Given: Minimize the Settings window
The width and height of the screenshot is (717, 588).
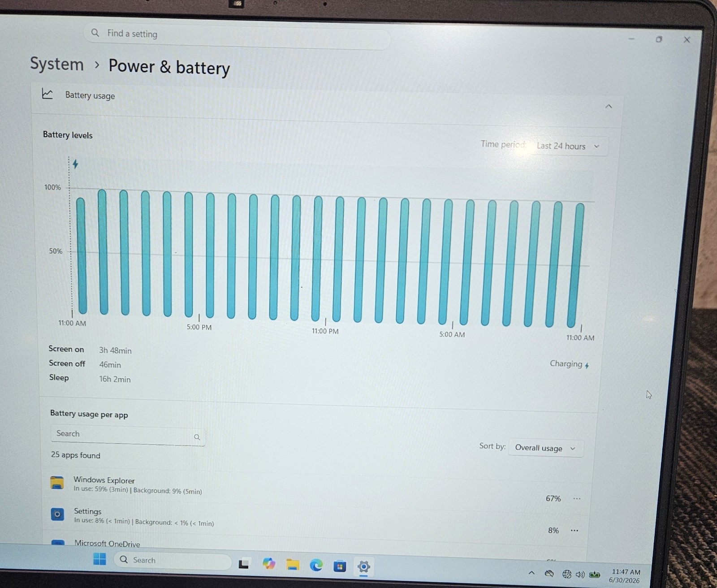Looking at the screenshot, I should (631, 39).
